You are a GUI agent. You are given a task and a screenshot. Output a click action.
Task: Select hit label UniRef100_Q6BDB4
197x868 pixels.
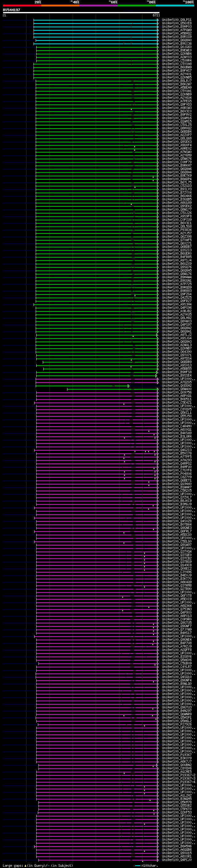(x=176, y=131)
